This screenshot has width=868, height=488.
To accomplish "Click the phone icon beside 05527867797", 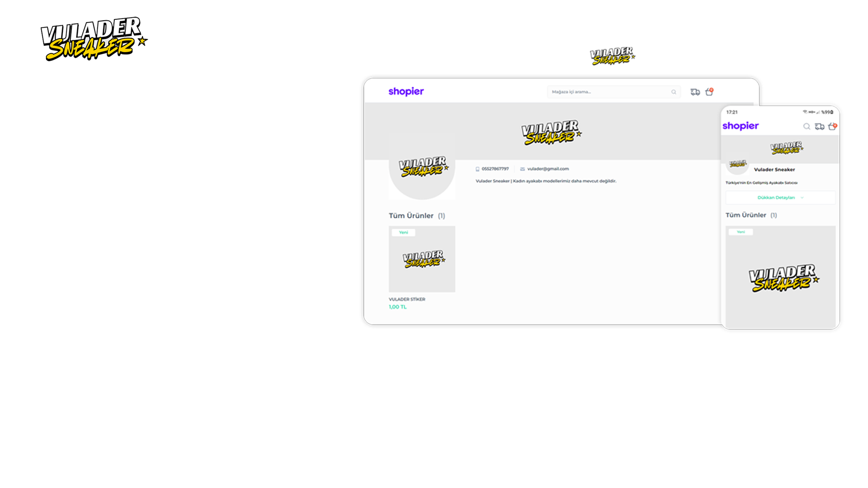I will coord(477,169).
